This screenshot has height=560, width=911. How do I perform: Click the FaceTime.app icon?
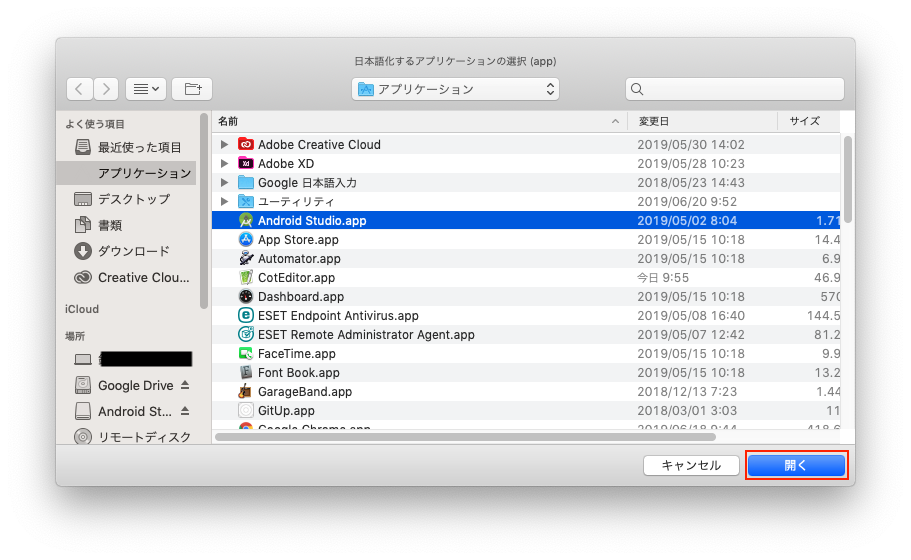tap(246, 353)
